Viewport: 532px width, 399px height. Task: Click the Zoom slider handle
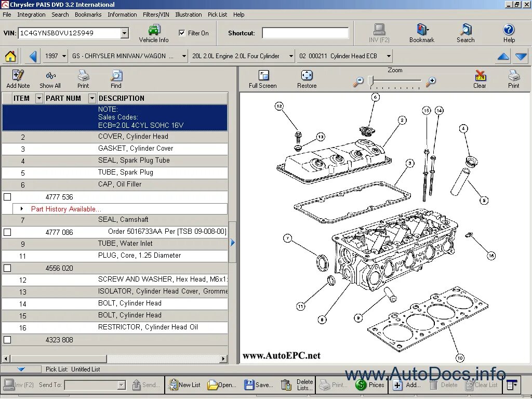pyautogui.click(x=371, y=81)
